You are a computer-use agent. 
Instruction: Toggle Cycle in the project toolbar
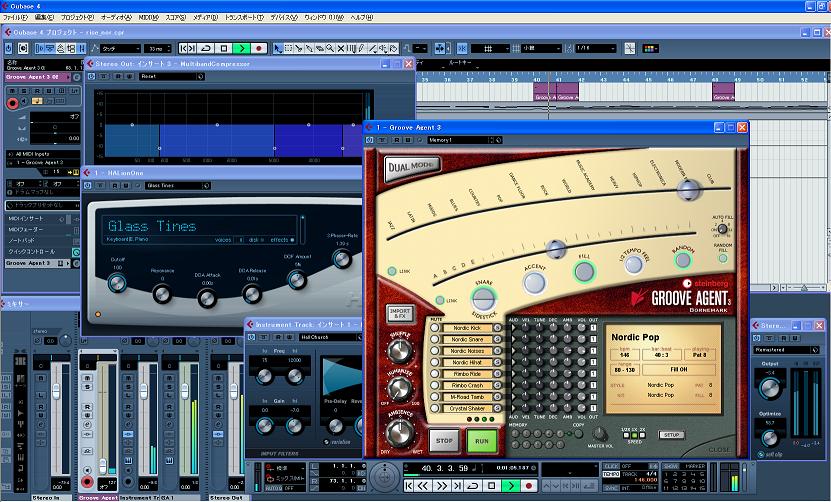206,48
